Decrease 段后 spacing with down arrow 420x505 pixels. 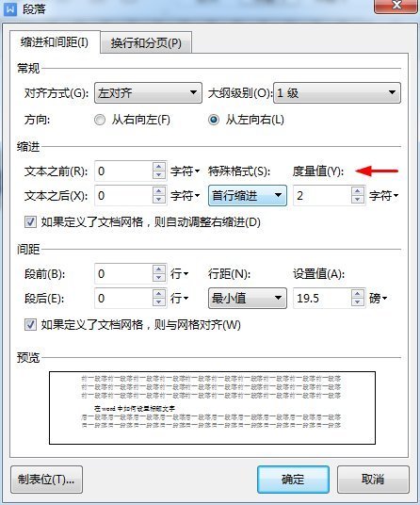159,302
